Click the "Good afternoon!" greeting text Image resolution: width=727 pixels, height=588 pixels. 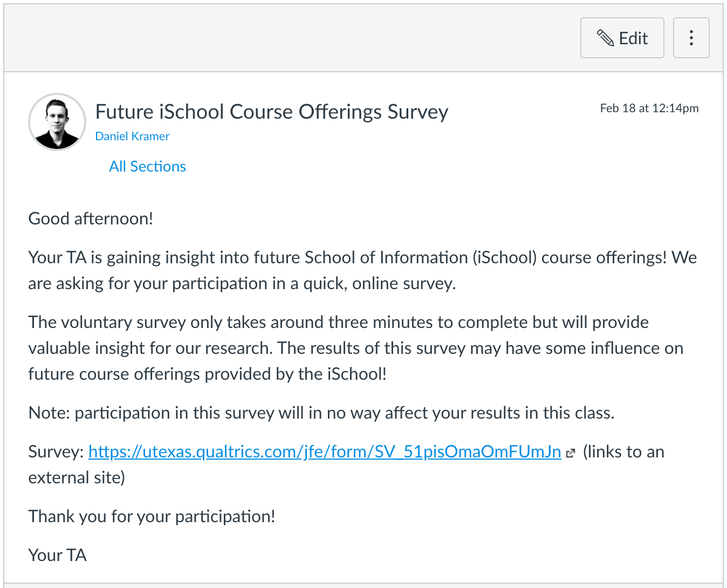pyautogui.click(x=91, y=218)
